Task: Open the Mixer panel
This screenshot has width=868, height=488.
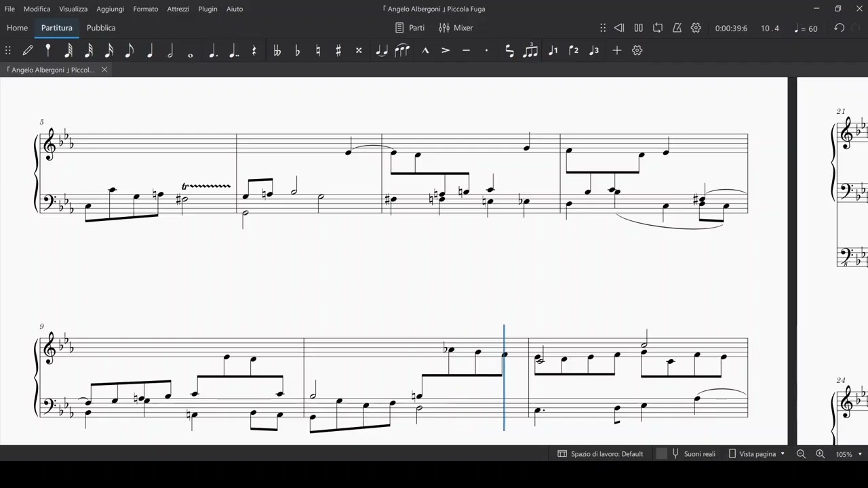Action: 456,28
